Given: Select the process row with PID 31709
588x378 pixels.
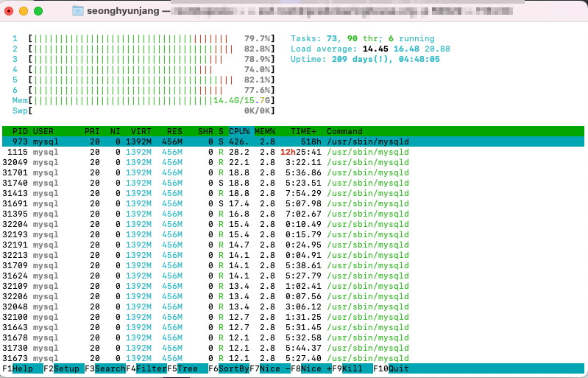Looking at the screenshot, I should 293,265.
